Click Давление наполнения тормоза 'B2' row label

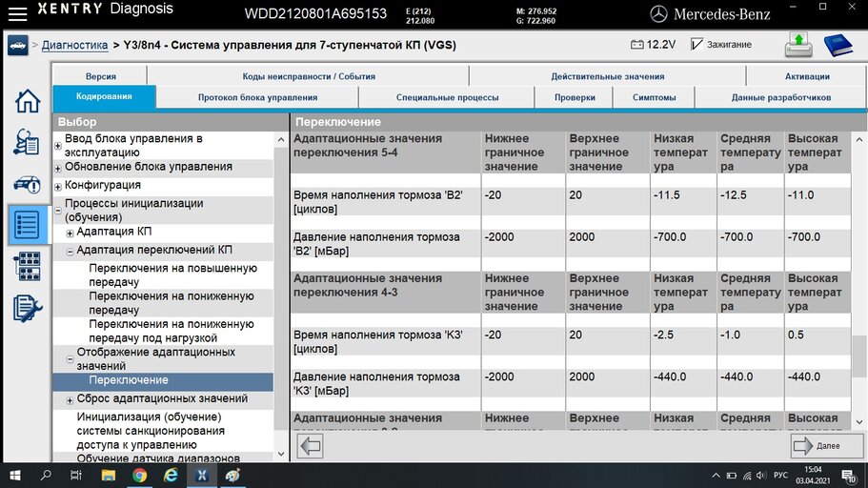376,244
